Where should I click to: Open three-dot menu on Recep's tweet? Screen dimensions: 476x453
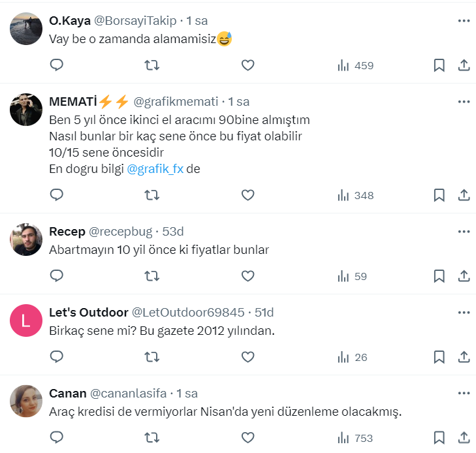click(464, 232)
